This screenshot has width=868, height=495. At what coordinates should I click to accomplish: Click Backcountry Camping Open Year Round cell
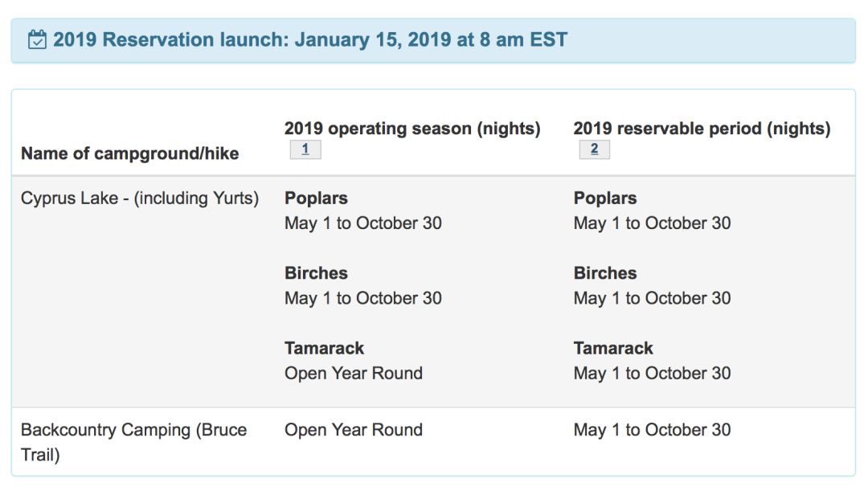coord(354,430)
